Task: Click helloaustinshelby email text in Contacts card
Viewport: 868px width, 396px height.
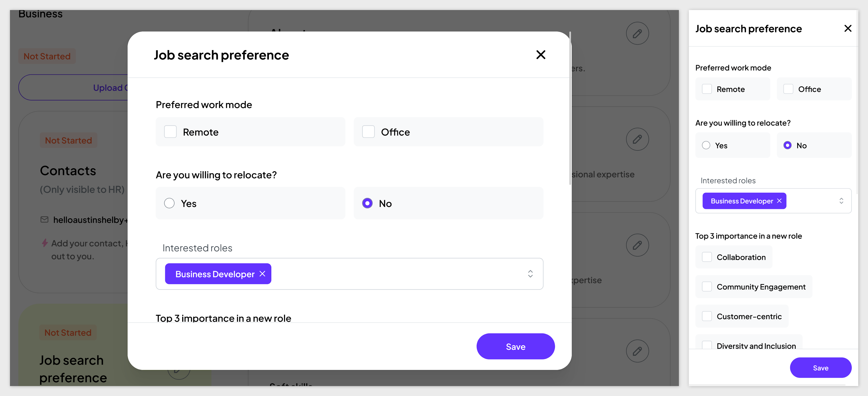Action: (91, 220)
